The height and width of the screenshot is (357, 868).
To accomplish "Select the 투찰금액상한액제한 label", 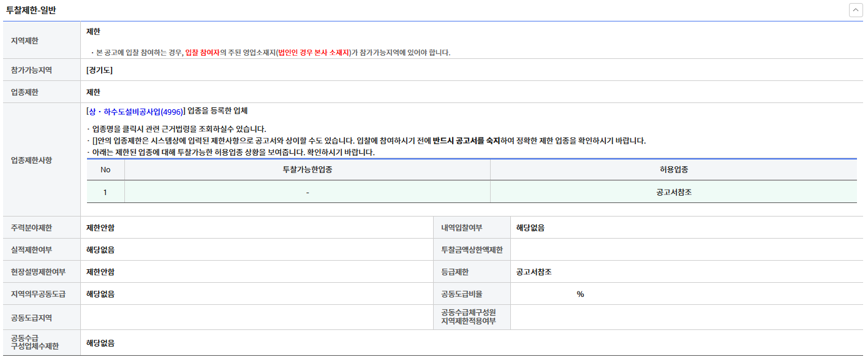I will click(472, 250).
